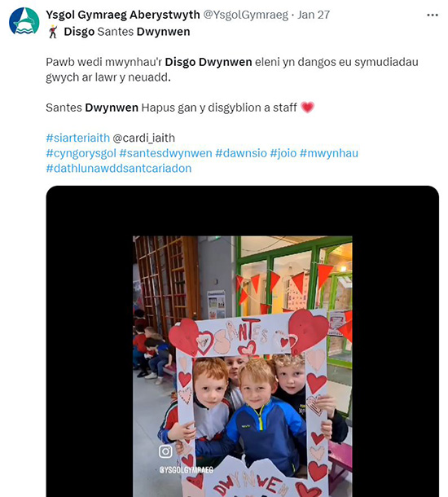Open the #santesdwynwen hashtag

pos(165,153)
